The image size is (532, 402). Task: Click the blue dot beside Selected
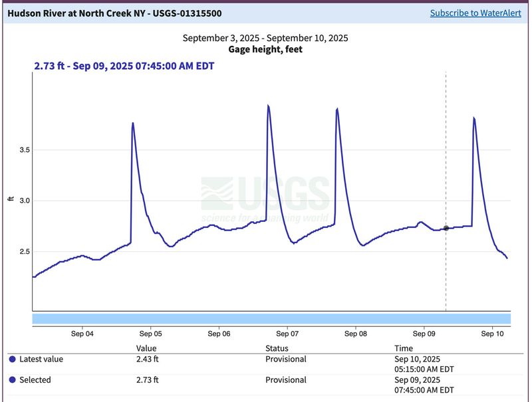12,380
